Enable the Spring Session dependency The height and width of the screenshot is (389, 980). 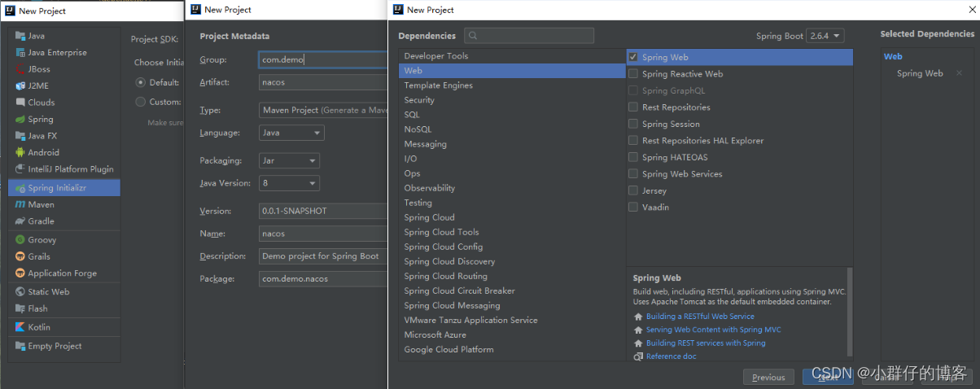(633, 124)
